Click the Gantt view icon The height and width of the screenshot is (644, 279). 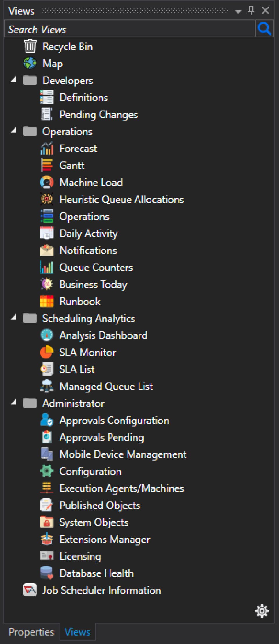[46, 165]
